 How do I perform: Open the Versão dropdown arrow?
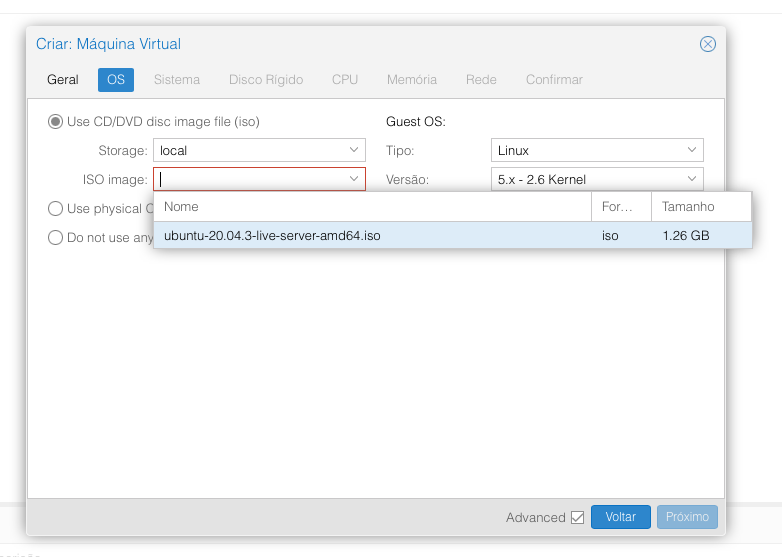[692, 179]
